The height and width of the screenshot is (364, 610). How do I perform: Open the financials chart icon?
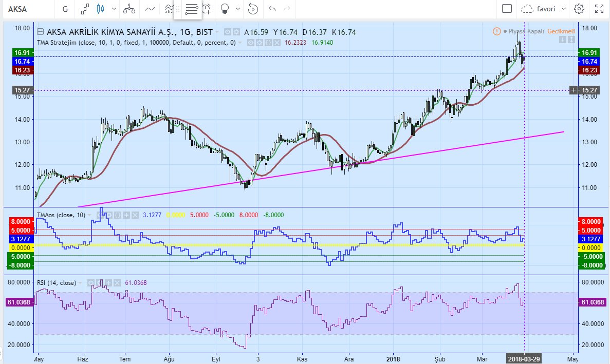pos(169,9)
